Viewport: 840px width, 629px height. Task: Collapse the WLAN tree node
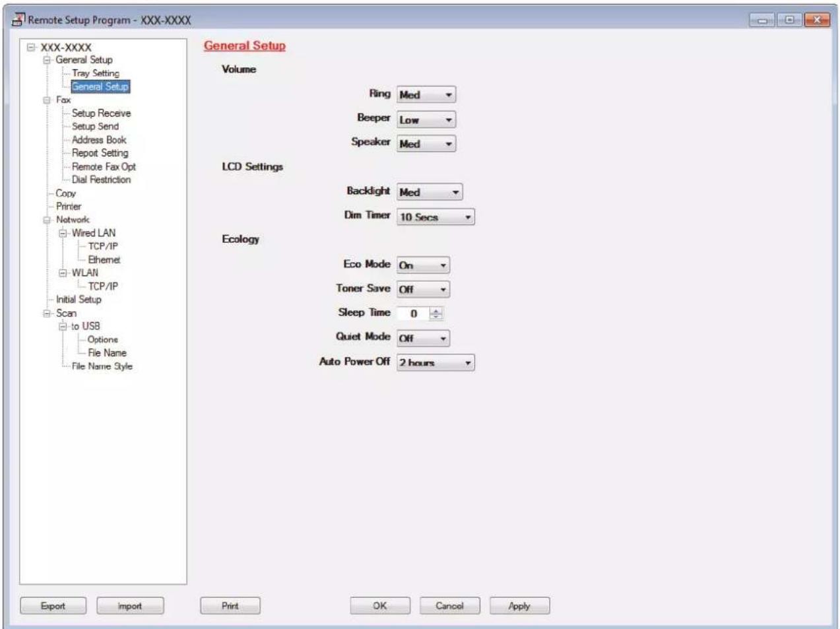pos(63,273)
